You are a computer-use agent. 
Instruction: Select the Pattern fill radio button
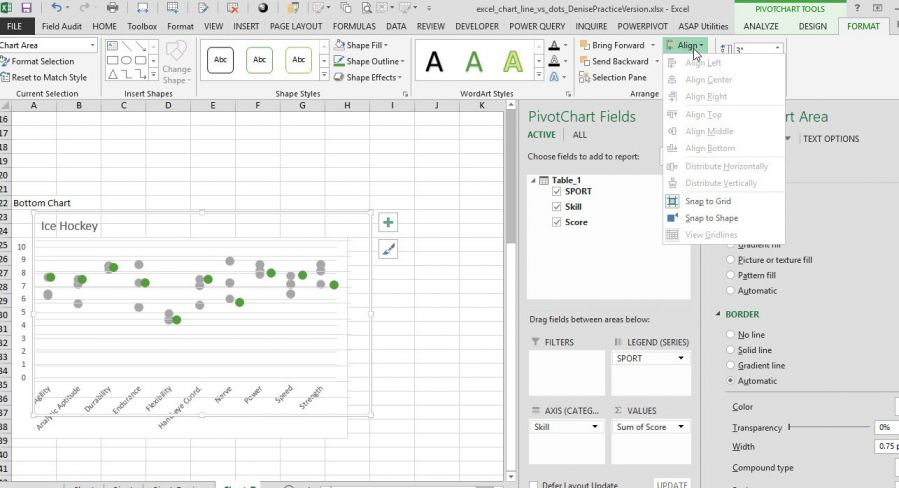pyautogui.click(x=730, y=275)
